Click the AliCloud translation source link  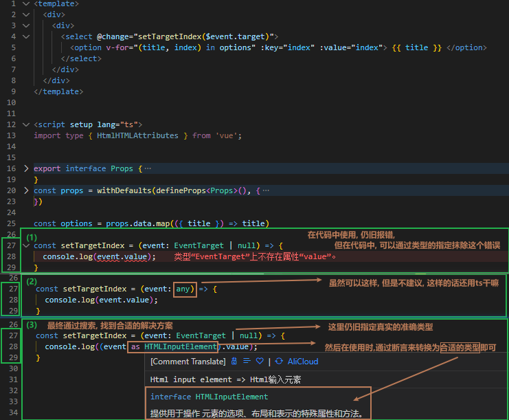point(303,361)
